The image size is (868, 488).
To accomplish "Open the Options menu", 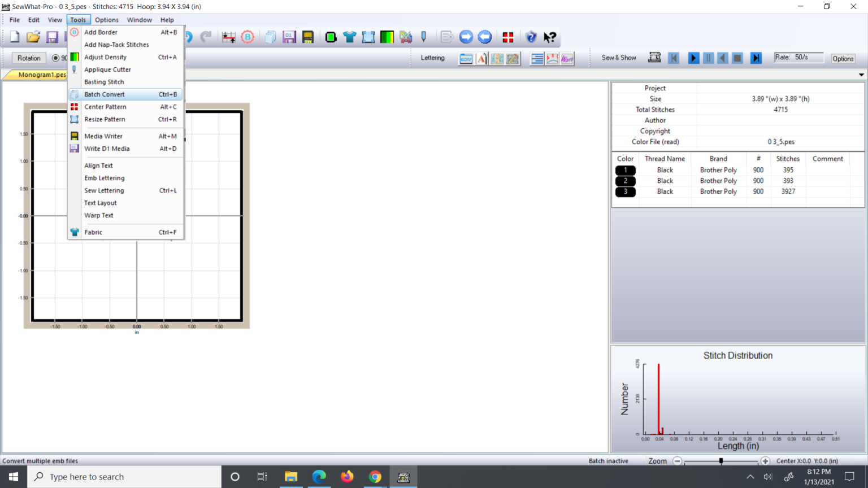I will click(x=106, y=20).
